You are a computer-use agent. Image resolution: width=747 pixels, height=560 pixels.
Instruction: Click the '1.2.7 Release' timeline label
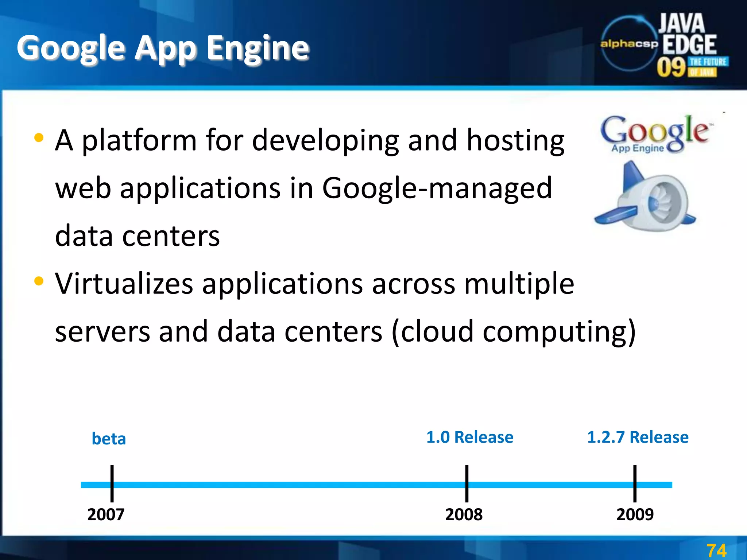(x=638, y=437)
